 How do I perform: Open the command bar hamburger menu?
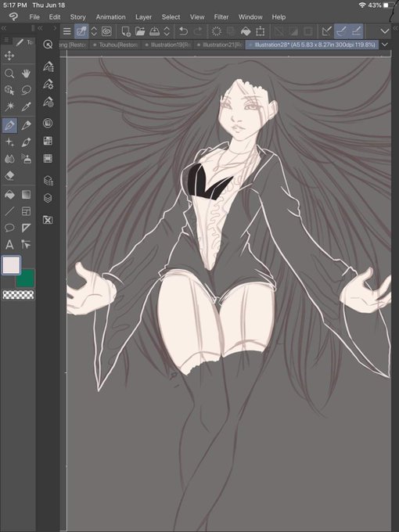pos(66,31)
